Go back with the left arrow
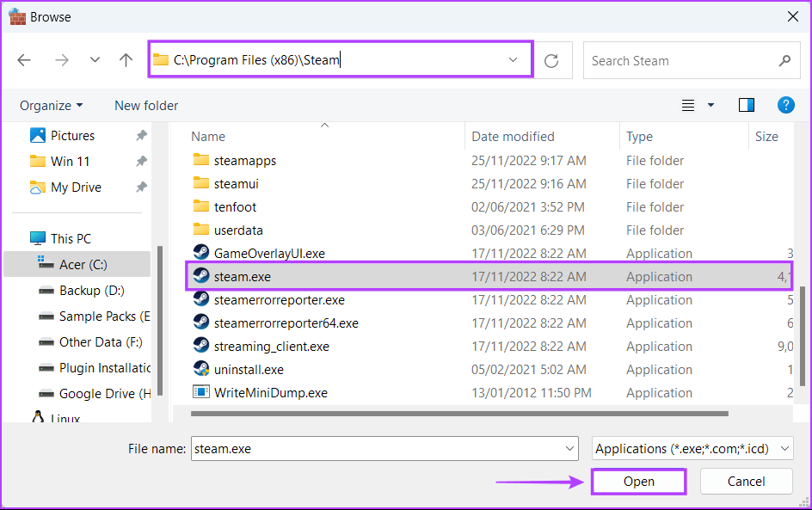The height and width of the screenshot is (510, 812). (24, 60)
